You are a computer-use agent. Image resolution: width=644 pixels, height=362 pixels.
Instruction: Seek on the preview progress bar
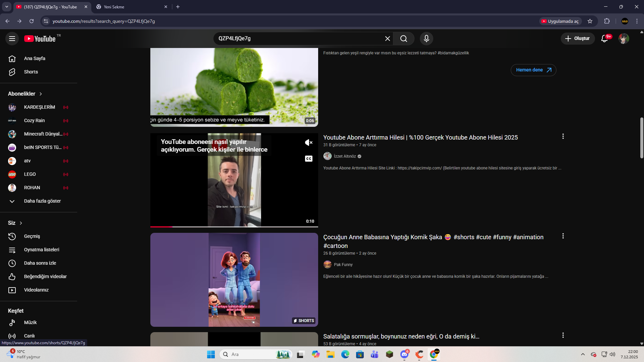pos(234,227)
